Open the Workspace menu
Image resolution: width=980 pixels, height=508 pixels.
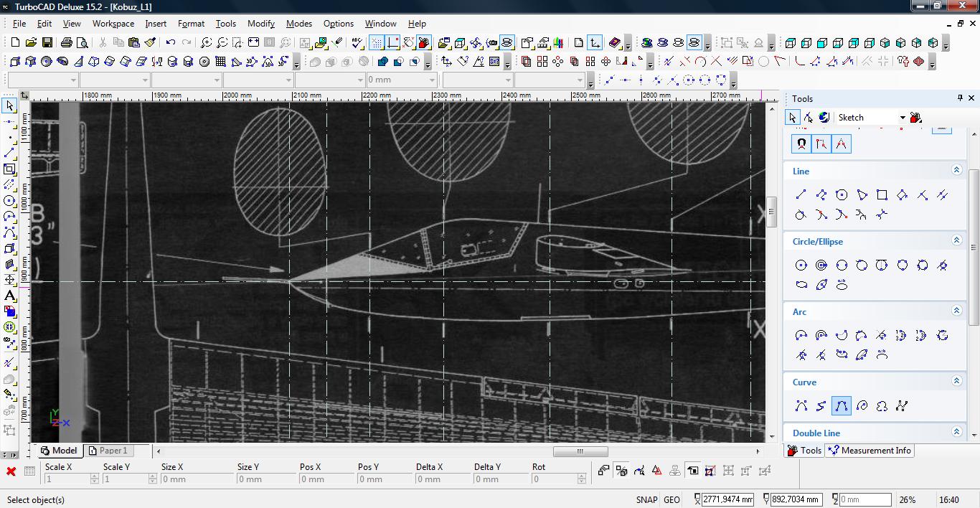pos(113,23)
